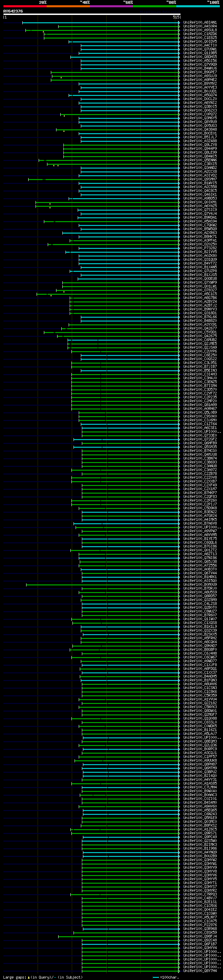Image resolution: width=223 pixels, height=980 pixels.
Task: Click the orange ~40% legend segment
Action: click(x=68, y=6)
